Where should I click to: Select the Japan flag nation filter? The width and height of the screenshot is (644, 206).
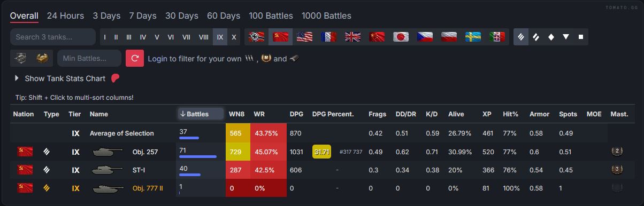[x=401, y=37]
